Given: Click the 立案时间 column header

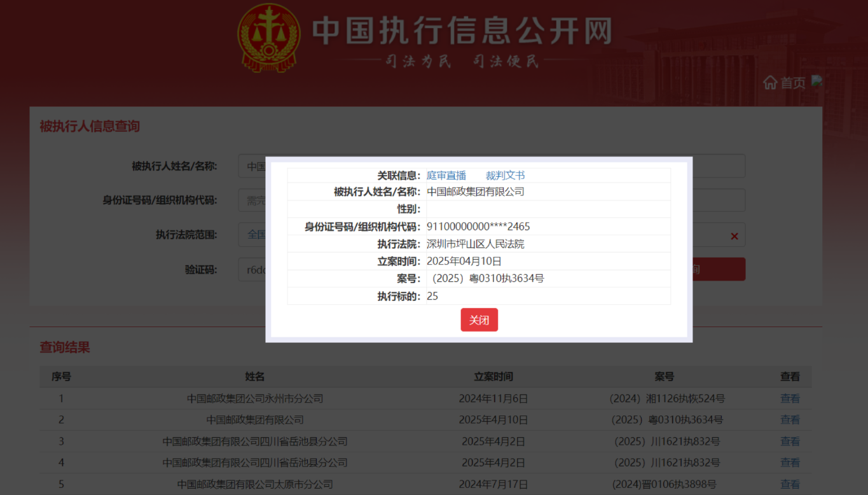Looking at the screenshot, I should tap(493, 377).
